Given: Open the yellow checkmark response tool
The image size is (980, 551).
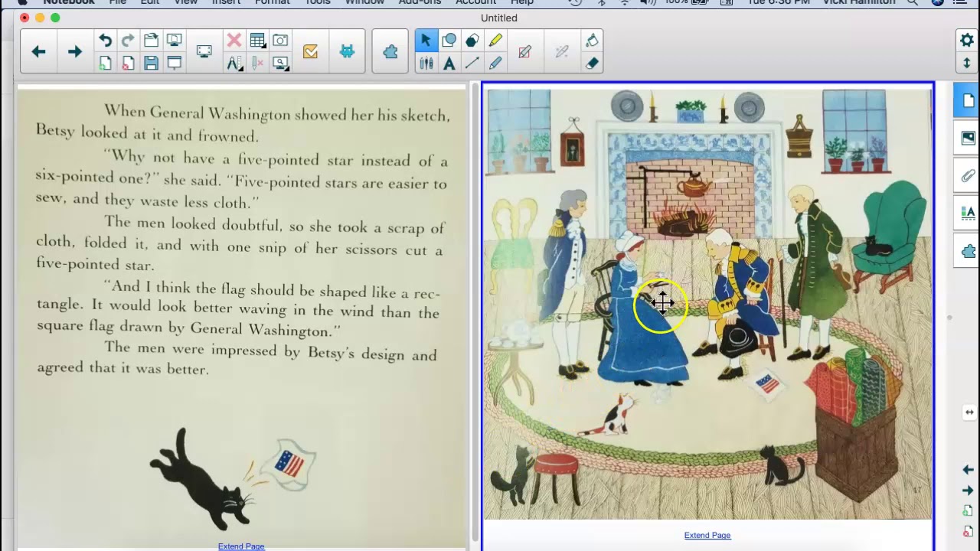Looking at the screenshot, I should click(x=310, y=51).
